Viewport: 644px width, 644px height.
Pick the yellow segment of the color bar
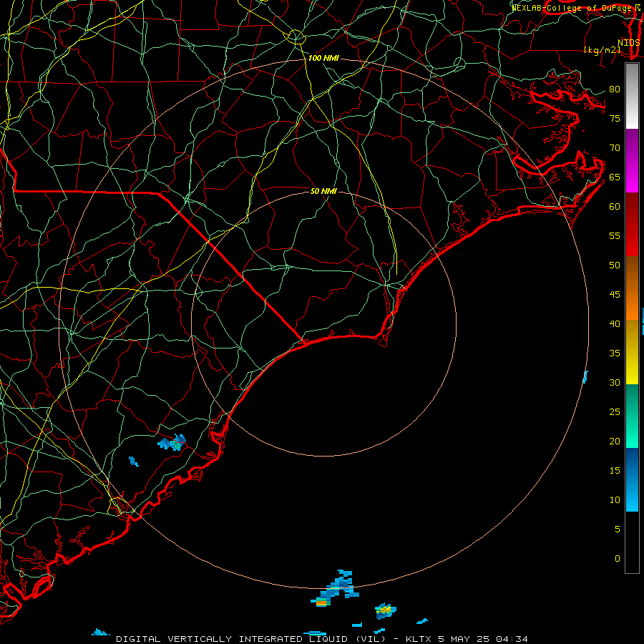click(632, 352)
